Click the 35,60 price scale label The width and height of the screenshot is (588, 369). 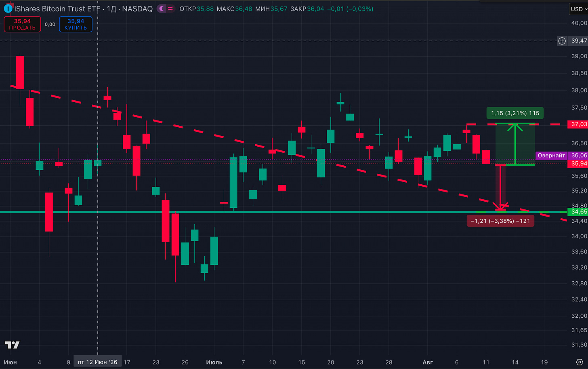(x=579, y=176)
